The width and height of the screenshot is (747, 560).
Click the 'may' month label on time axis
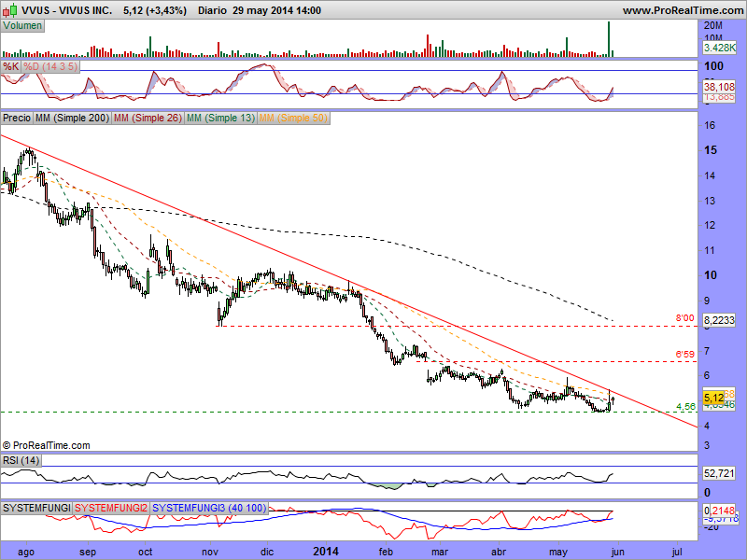click(558, 553)
